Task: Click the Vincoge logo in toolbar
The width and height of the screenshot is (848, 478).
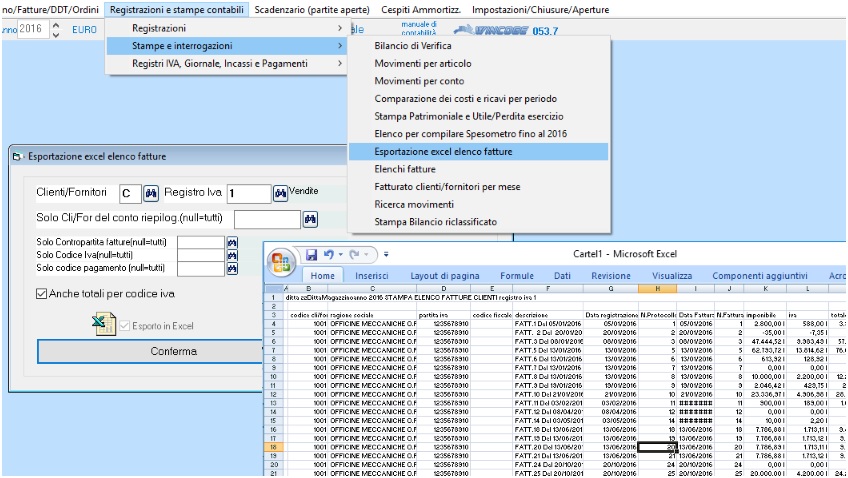Action: (x=491, y=30)
